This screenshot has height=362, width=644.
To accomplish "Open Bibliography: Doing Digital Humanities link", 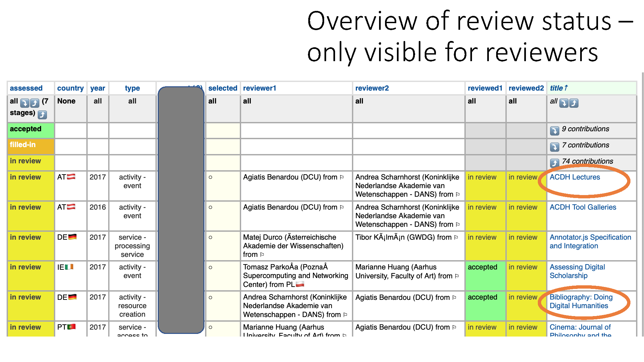I will [581, 302].
